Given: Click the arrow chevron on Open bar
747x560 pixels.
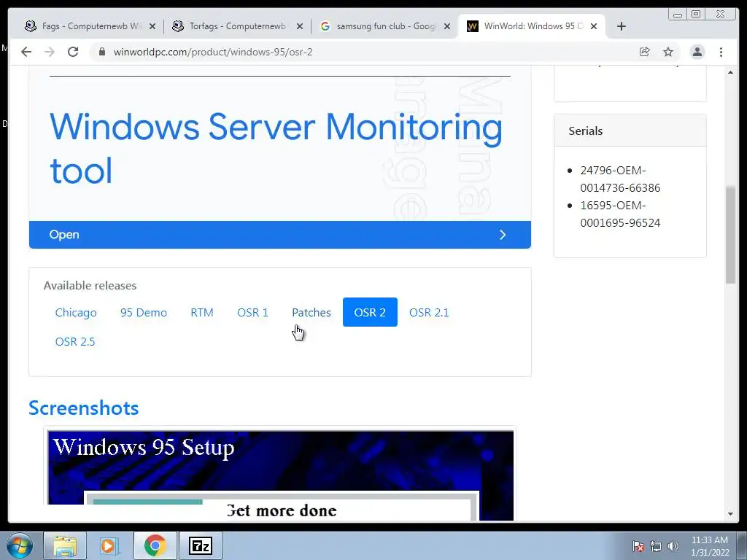Looking at the screenshot, I should (x=503, y=235).
